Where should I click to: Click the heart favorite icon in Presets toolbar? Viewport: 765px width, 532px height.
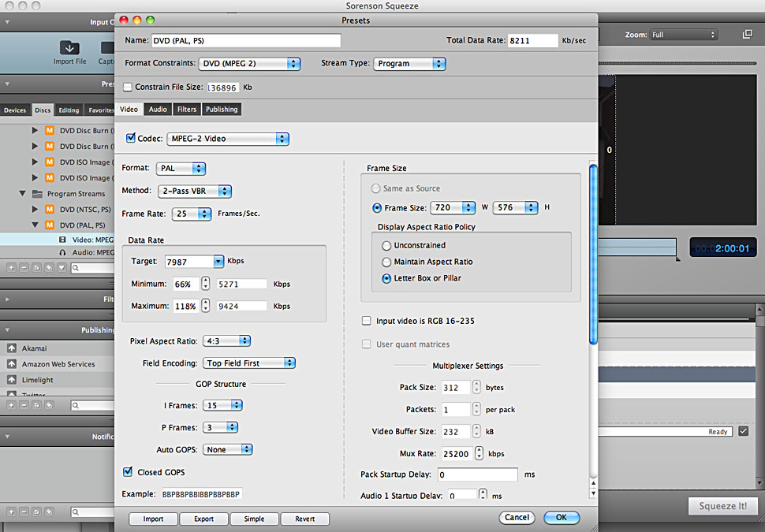[62, 268]
